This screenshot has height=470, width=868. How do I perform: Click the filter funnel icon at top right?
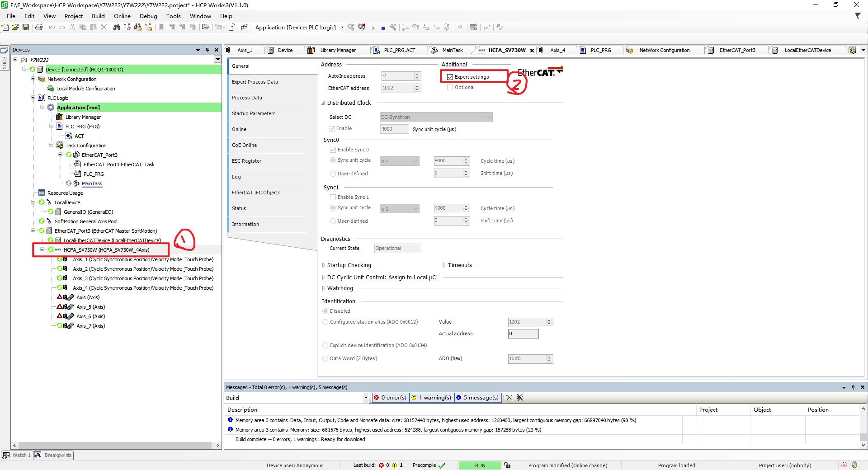[x=858, y=16]
